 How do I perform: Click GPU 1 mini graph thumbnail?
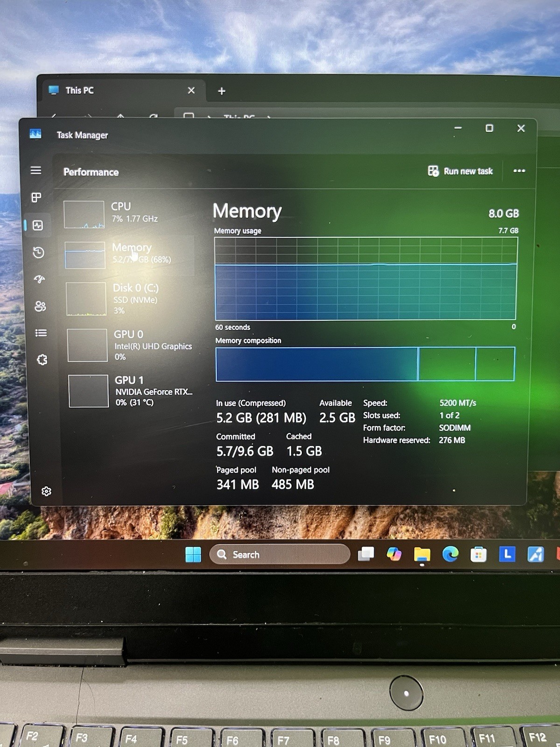point(88,391)
